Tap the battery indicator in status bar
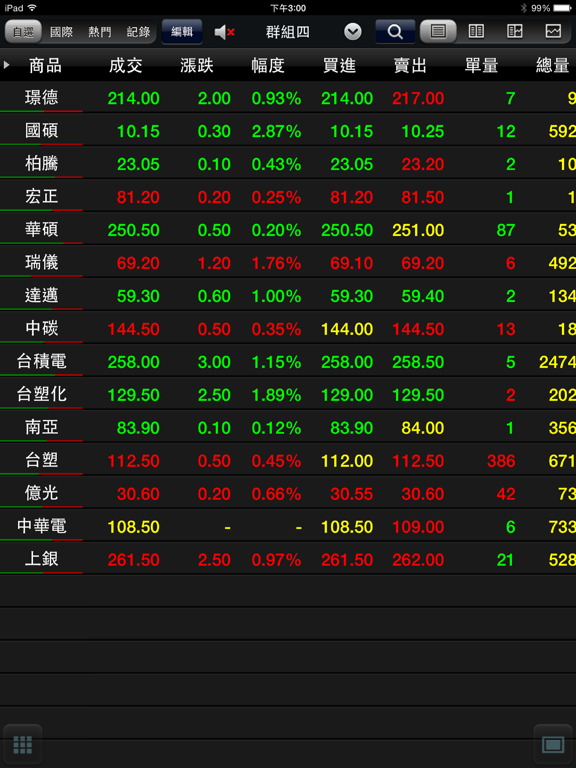This screenshot has width=576, height=768. coord(562,8)
